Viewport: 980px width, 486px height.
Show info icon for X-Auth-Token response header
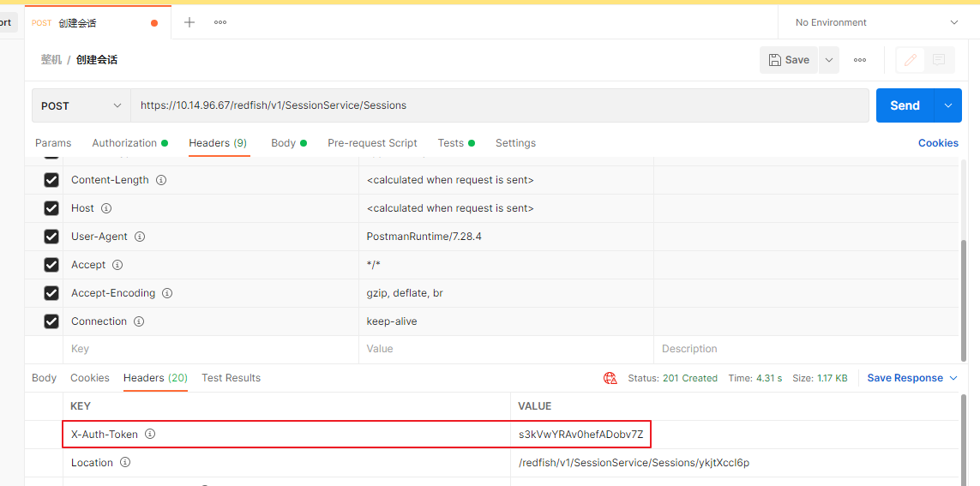pyautogui.click(x=150, y=435)
